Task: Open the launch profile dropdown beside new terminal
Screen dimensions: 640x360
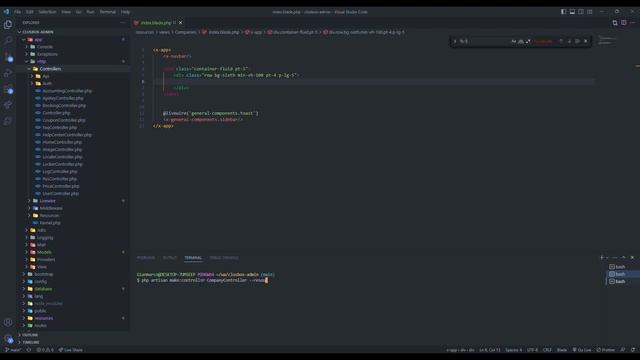Action: click(x=607, y=258)
